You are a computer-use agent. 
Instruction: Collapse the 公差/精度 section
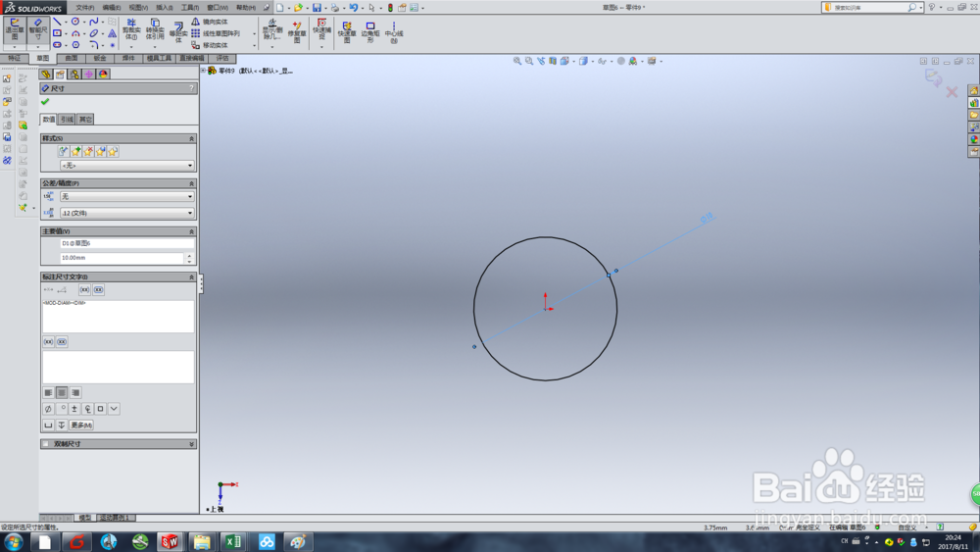pyautogui.click(x=191, y=183)
